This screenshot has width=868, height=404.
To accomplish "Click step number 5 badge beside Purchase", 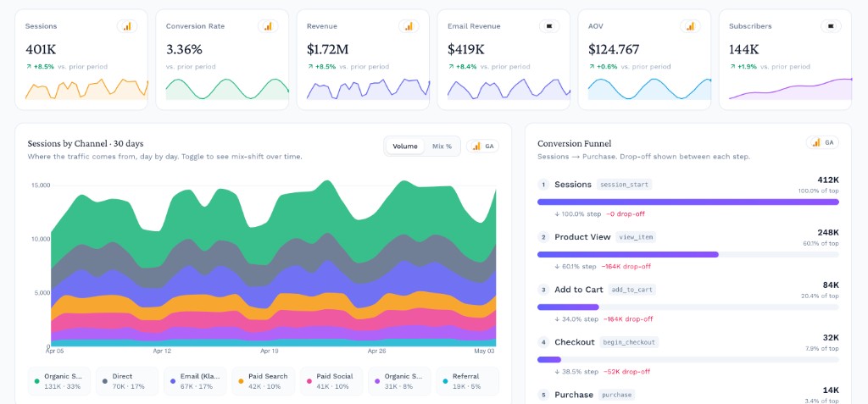I will (543, 395).
